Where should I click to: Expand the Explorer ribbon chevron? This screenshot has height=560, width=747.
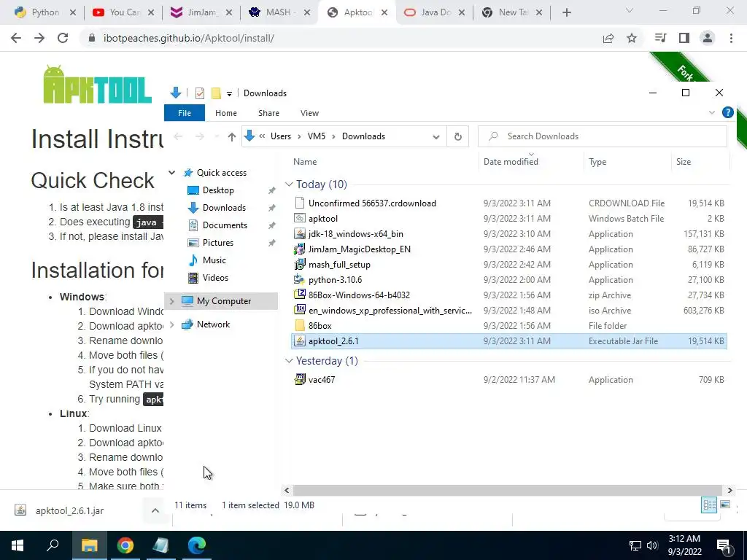tap(712, 113)
